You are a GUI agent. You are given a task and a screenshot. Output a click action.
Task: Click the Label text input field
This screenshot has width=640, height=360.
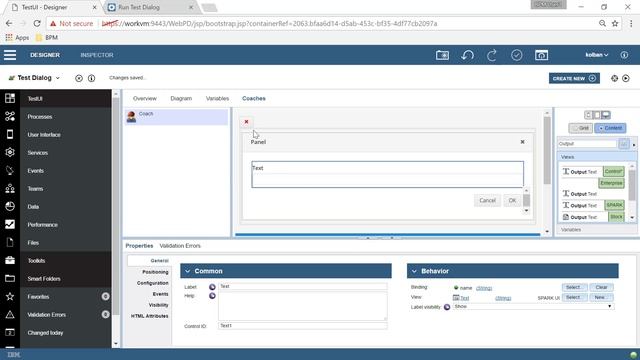pos(302,287)
